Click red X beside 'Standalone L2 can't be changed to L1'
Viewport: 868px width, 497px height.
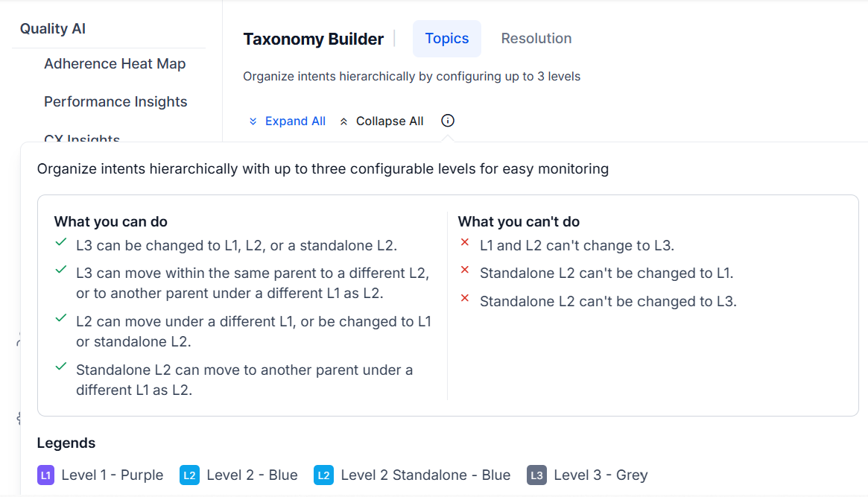465,271
